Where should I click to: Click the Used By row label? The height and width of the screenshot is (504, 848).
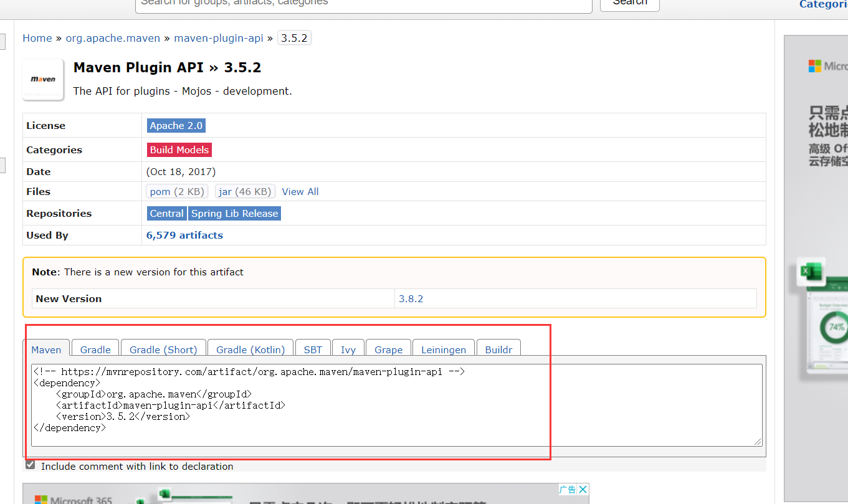(47, 235)
